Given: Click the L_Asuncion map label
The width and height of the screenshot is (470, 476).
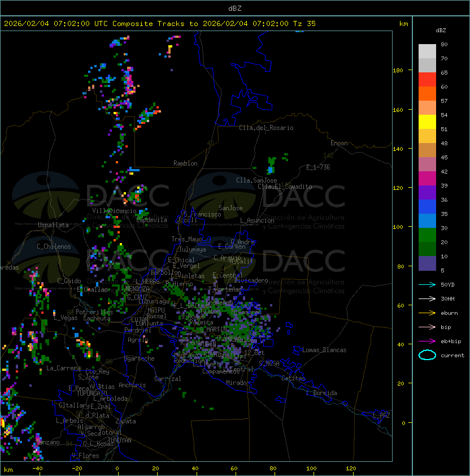Looking at the screenshot, I should [x=257, y=220].
